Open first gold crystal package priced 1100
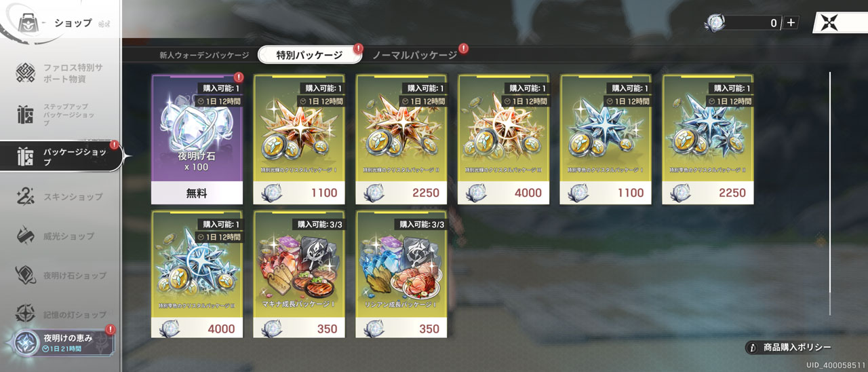The height and width of the screenshot is (372, 868). click(x=299, y=139)
